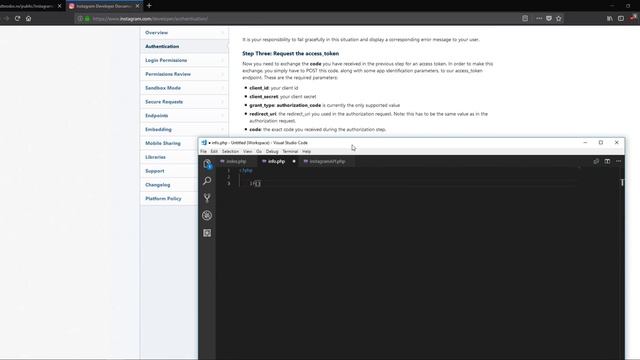
Task: Open Platform Policy in docs sidebar
Action: click(163, 199)
